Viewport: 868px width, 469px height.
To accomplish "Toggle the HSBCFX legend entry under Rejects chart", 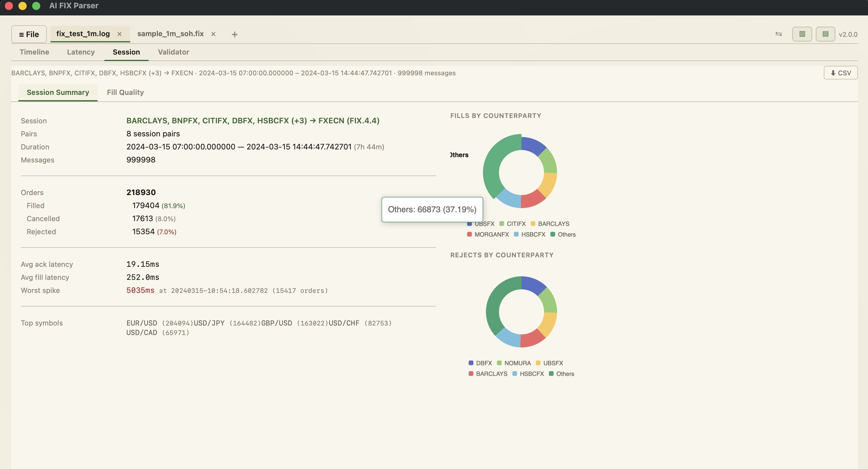I will 528,374.
